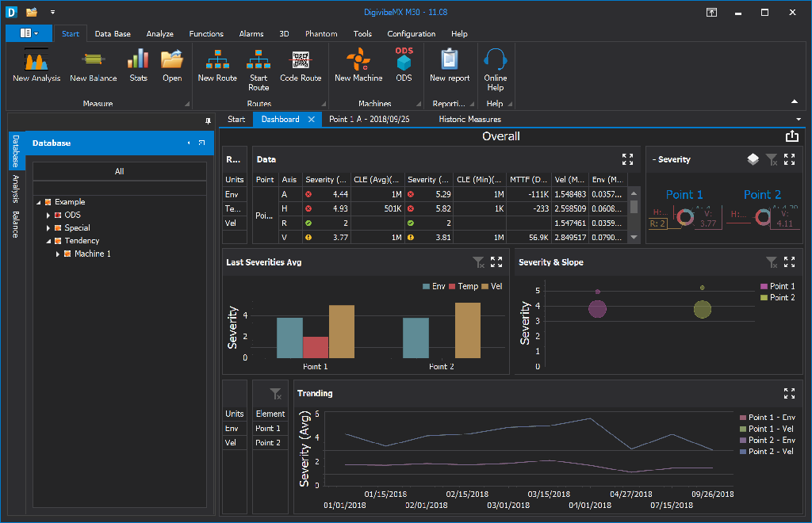The height and width of the screenshot is (523, 812).
Task: Select the Point 2 card in Severity panel
Action: (762, 209)
